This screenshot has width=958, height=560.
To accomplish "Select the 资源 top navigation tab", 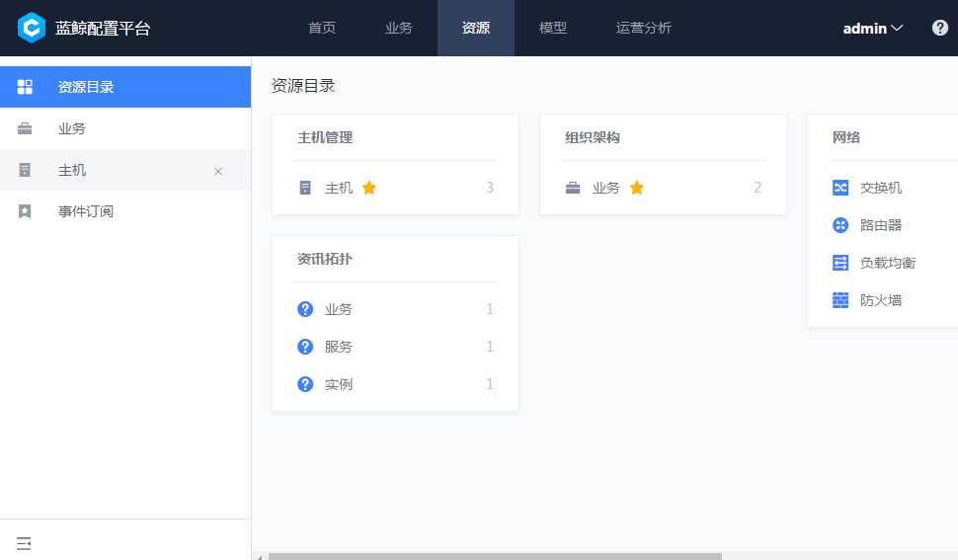I will click(476, 28).
